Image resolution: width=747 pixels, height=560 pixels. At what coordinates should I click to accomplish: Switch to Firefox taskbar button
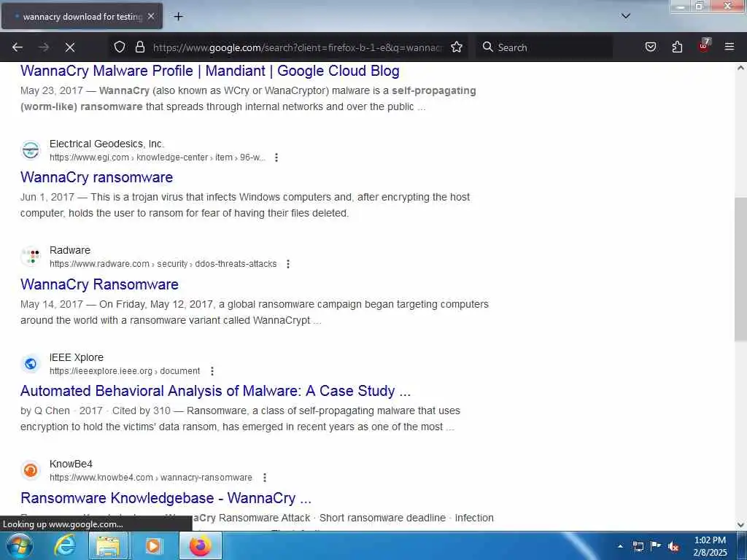coord(201,545)
